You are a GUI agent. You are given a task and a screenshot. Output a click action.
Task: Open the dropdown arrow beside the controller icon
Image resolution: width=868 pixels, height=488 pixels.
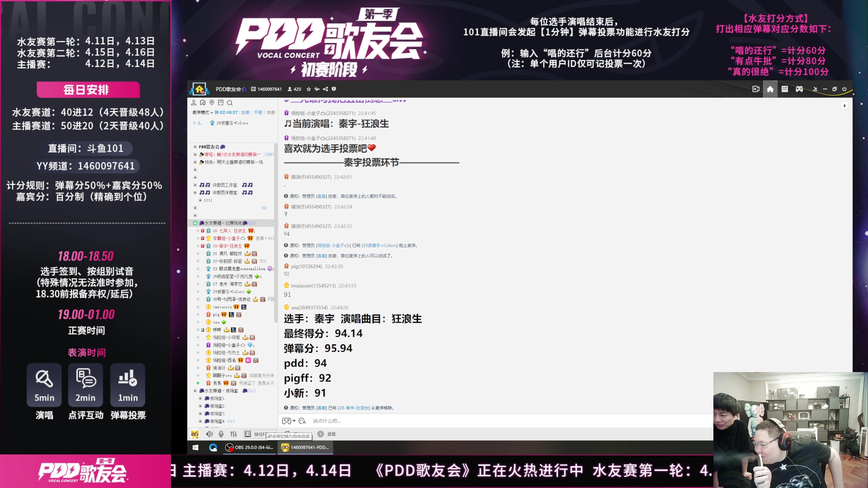pyautogui.click(x=294, y=420)
